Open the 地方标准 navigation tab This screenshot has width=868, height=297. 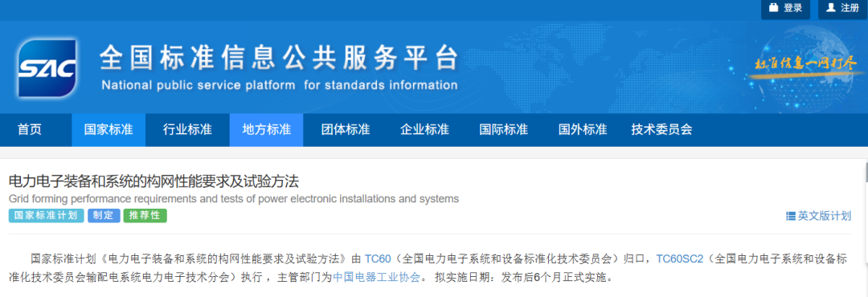pos(266,130)
